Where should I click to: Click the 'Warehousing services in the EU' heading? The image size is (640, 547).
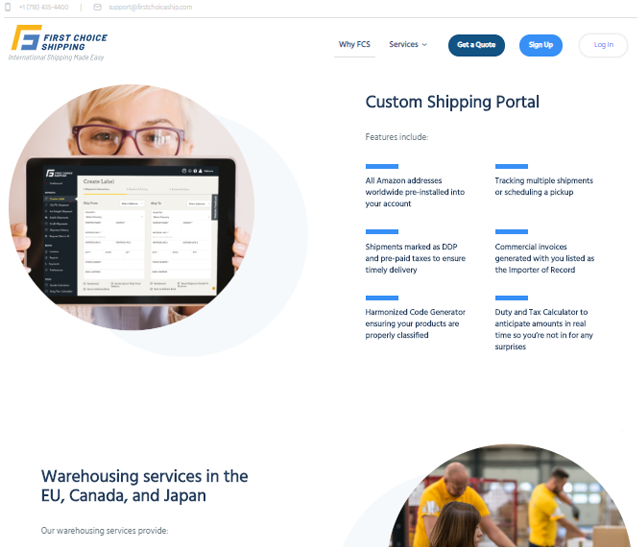[144, 486]
